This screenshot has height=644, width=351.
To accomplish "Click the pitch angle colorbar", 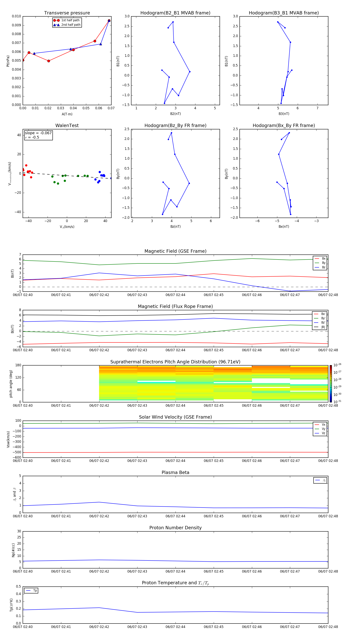I will click(x=331, y=384).
